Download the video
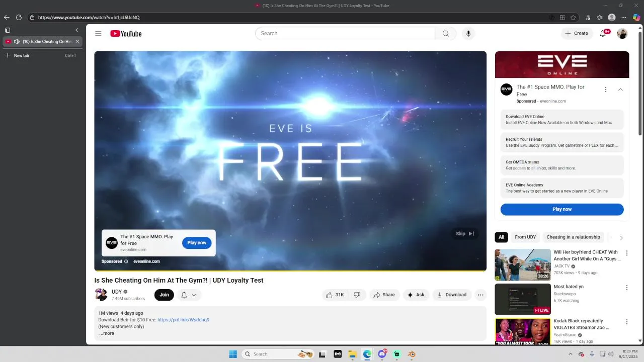 (452, 295)
